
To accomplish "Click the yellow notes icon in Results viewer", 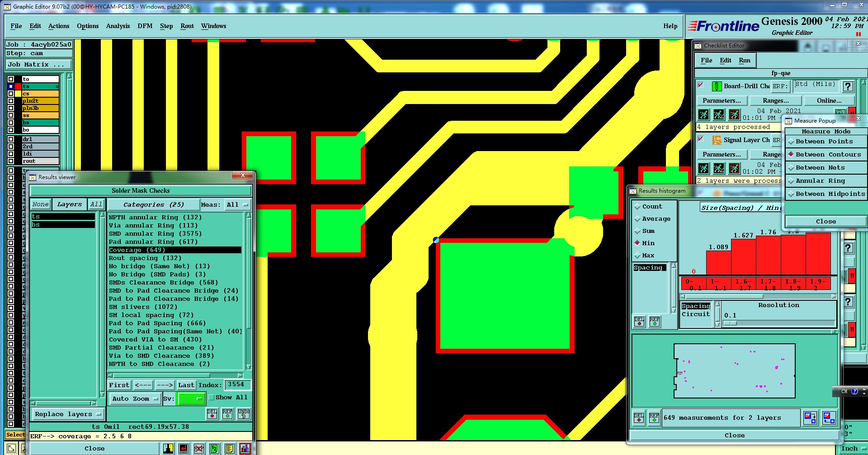I will tap(229, 448).
